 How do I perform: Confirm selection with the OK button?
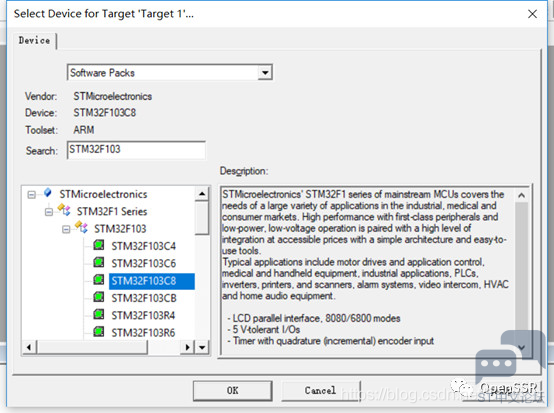pos(232,390)
